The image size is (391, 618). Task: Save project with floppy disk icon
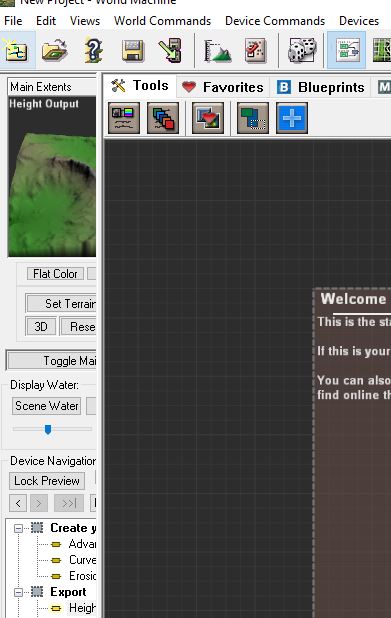[132, 50]
